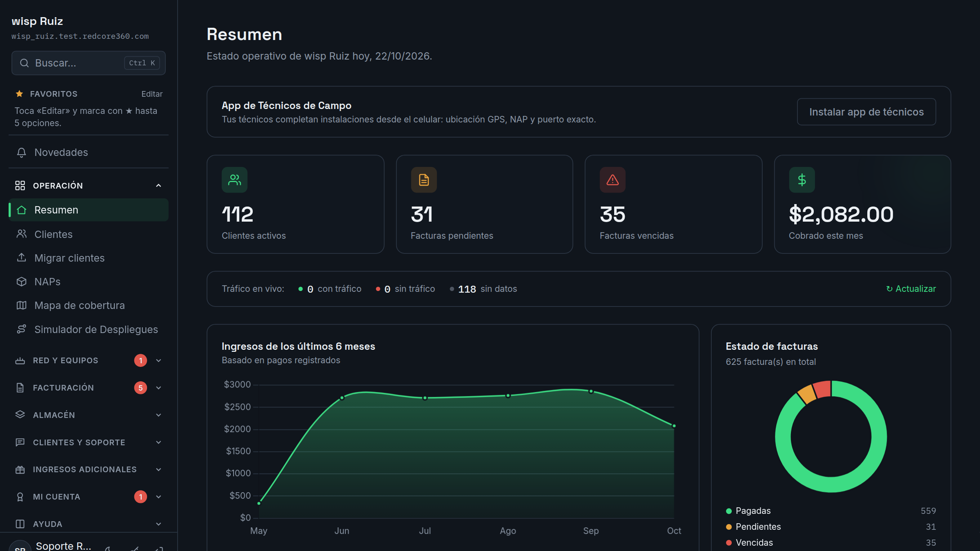Image resolution: width=980 pixels, height=551 pixels.
Task: Click the Facturación document icon in sidebar
Action: coord(20,387)
